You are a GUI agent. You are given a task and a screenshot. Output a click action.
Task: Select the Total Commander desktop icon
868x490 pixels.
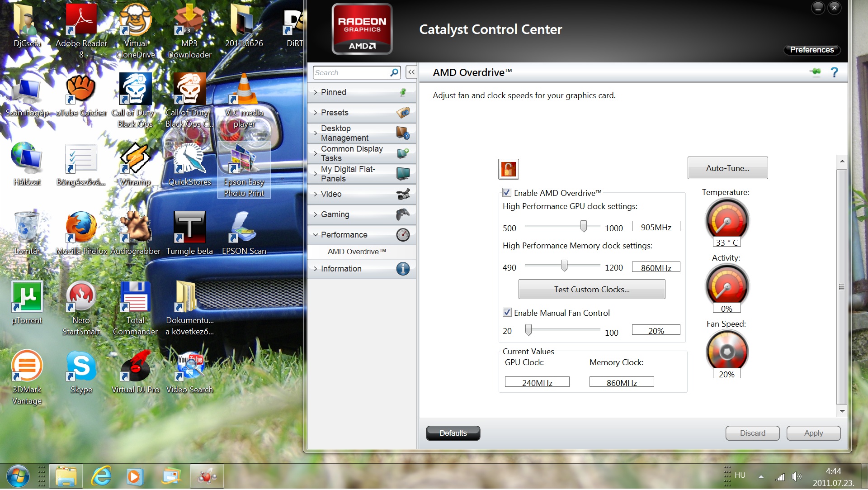(x=135, y=308)
